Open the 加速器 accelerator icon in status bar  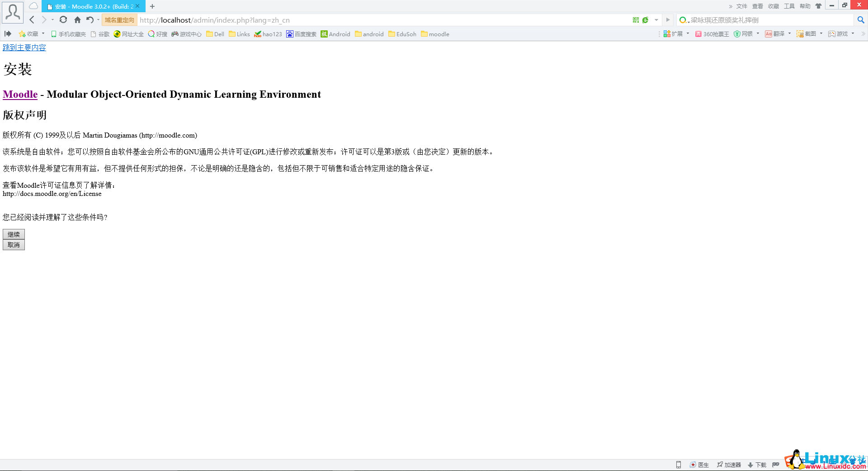tap(719, 465)
